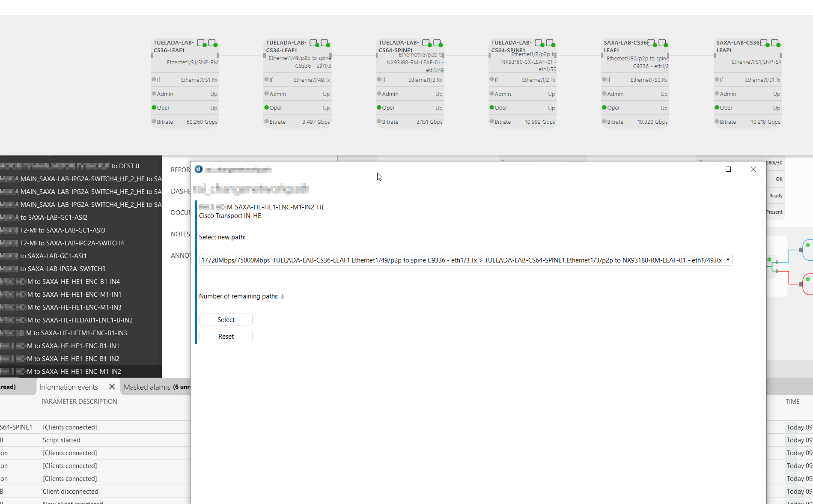Image resolution: width=813 pixels, height=504 pixels.
Task: Click green Oper indicator on 60.260 Gbps node
Action: click(154, 107)
